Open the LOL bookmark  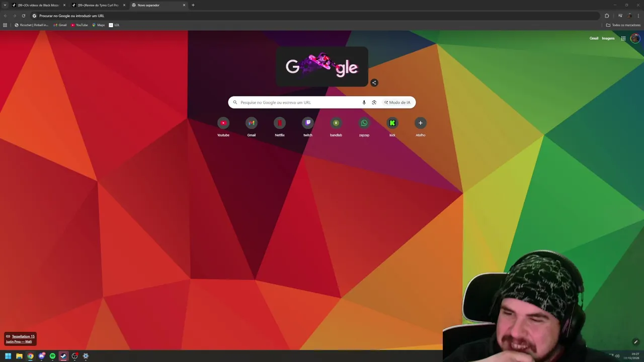point(114,25)
